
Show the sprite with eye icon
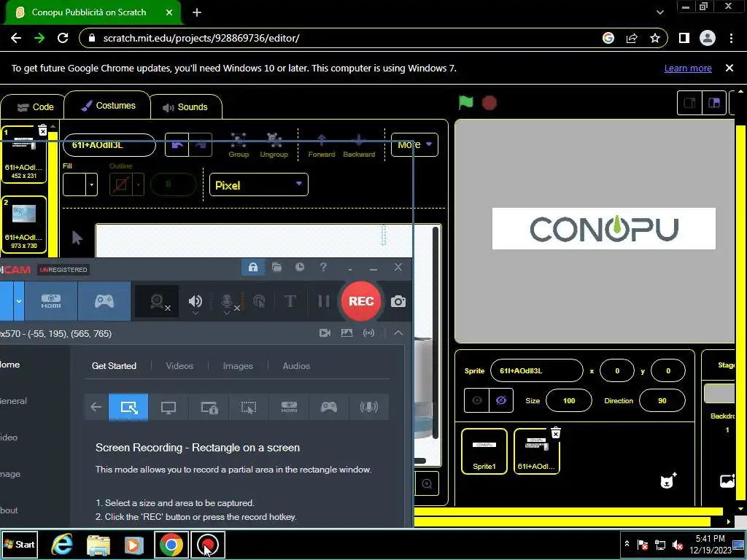(477, 400)
